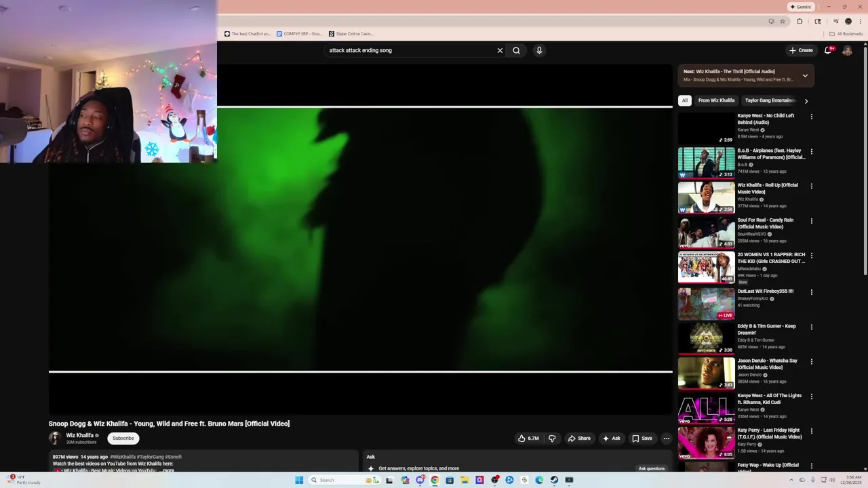Open the media controls icon in Chrome toolbar
The height and width of the screenshot is (488, 868).
point(835,21)
